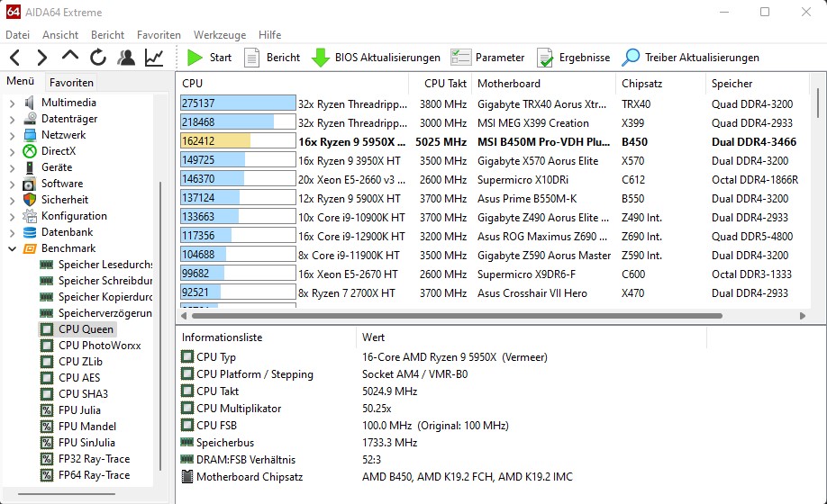Image resolution: width=827 pixels, height=504 pixels.
Task: Switch to the Favoriten sidebar tab
Action: click(71, 82)
